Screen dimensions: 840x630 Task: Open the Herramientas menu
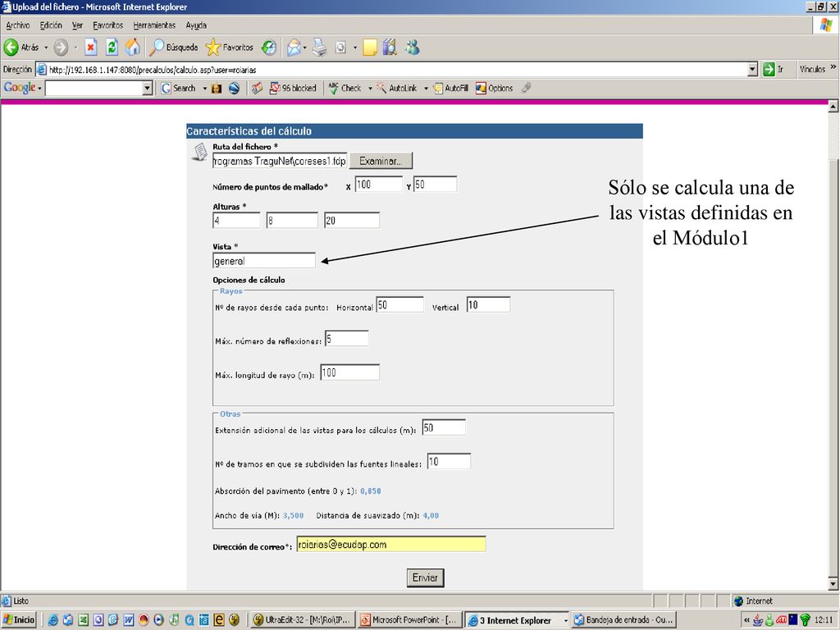[x=154, y=25]
